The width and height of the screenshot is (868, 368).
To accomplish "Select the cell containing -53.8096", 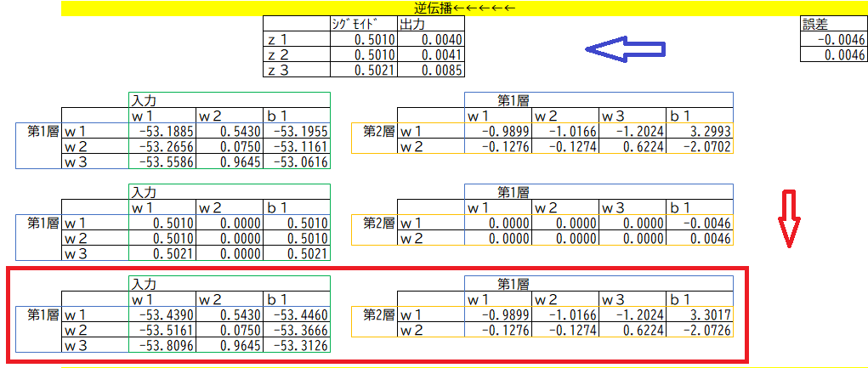I will tap(162, 345).
